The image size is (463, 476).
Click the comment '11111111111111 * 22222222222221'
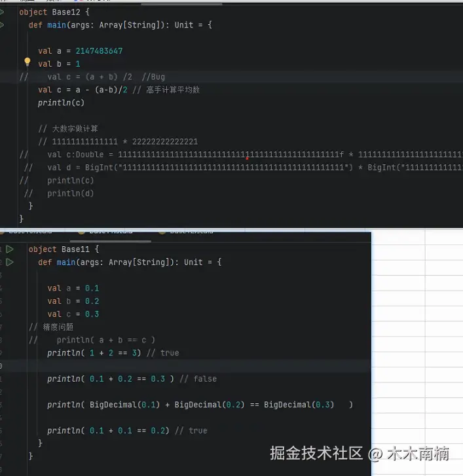tap(118, 141)
